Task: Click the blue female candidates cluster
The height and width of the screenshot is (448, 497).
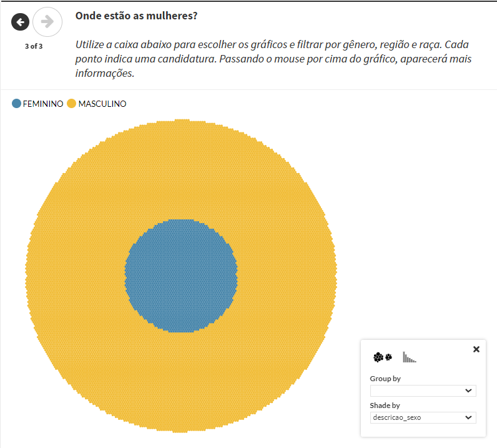Action: click(x=181, y=275)
